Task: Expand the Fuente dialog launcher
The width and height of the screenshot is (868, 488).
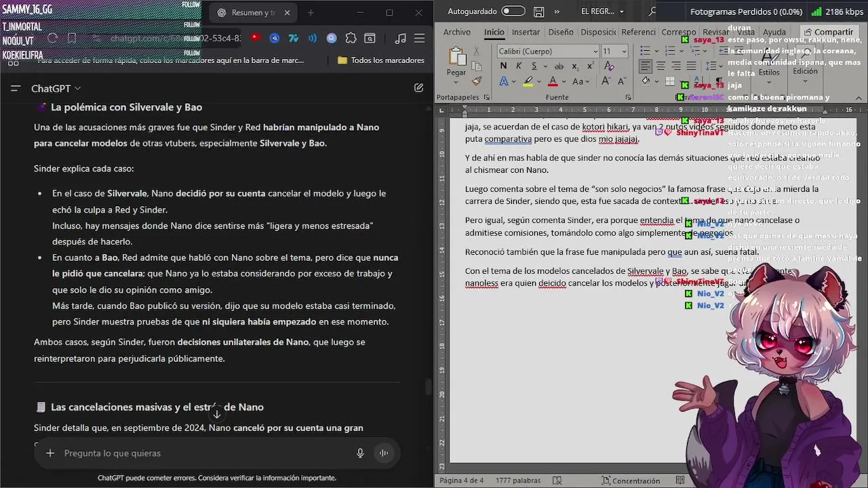Action: coord(628,98)
